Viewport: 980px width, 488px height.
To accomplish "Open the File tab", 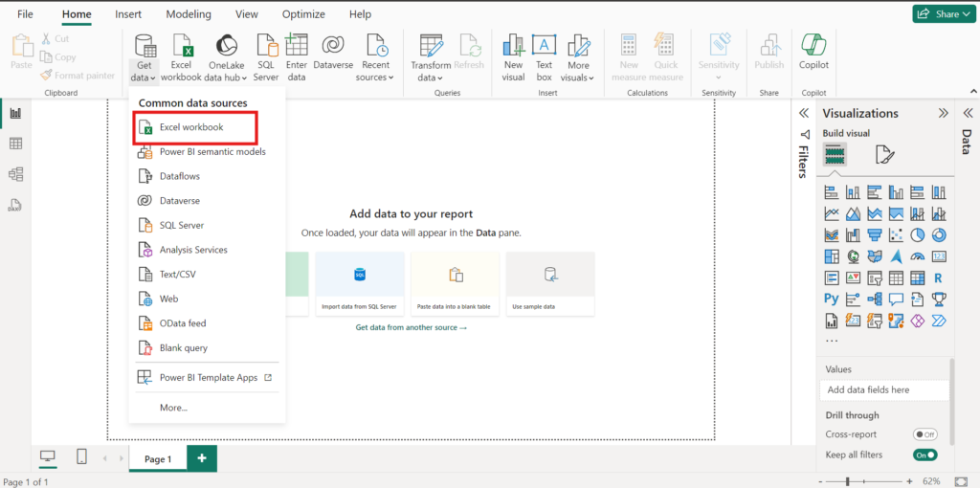I will click(x=26, y=13).
